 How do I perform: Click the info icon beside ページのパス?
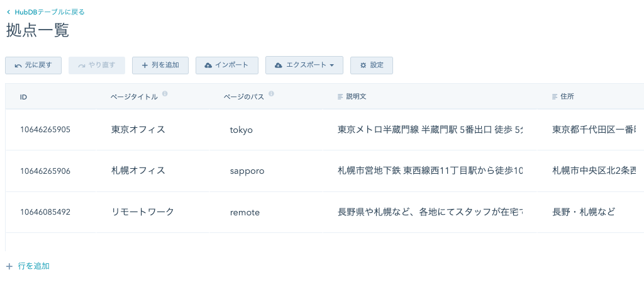pos(271,94)
